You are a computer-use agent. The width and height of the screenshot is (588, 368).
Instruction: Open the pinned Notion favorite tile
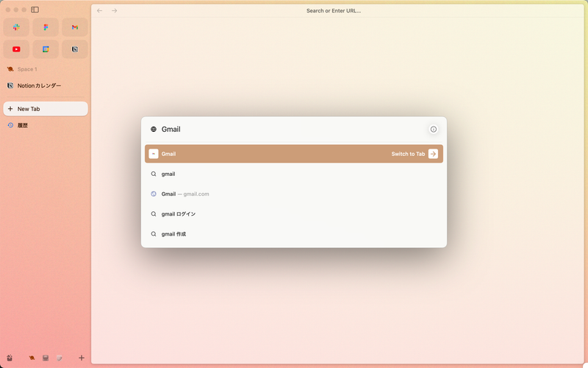click(x=74, y=49)
